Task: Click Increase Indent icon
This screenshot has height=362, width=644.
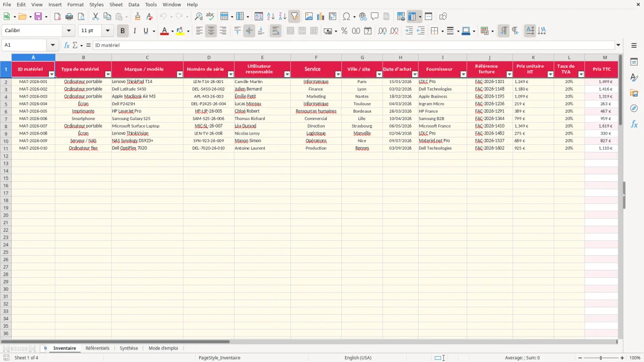Action: pyautogui.click(x=409, y=31)
